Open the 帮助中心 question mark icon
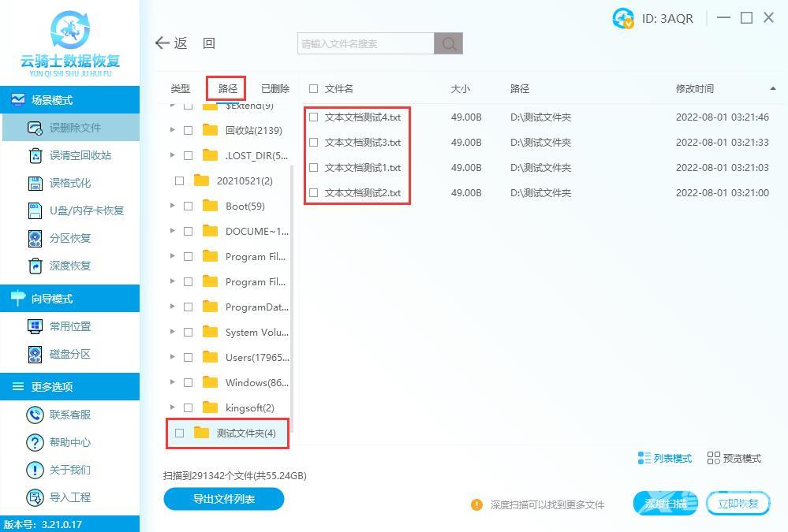 pyautogui.click(x=35, y=443)
